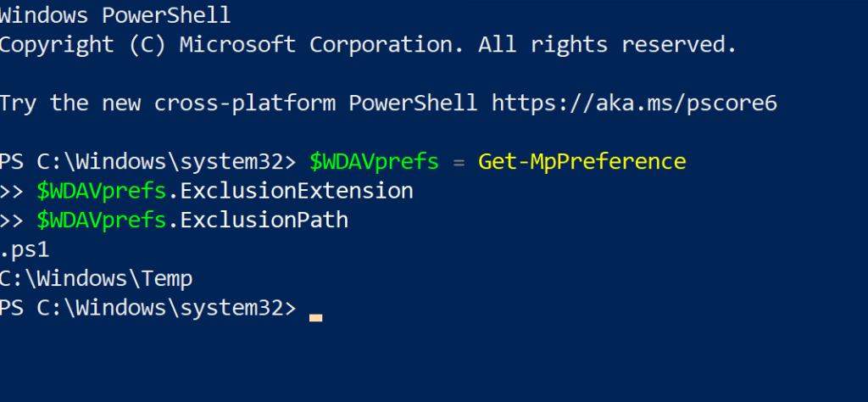
Task: Click $WDAVprefs before .ExclusionExtension
Action: click(x=101, y=192)
